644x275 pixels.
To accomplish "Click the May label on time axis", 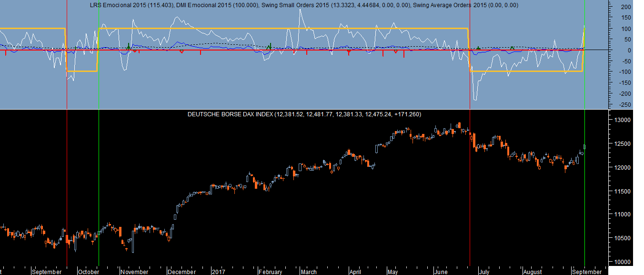I will coord(392,272).
